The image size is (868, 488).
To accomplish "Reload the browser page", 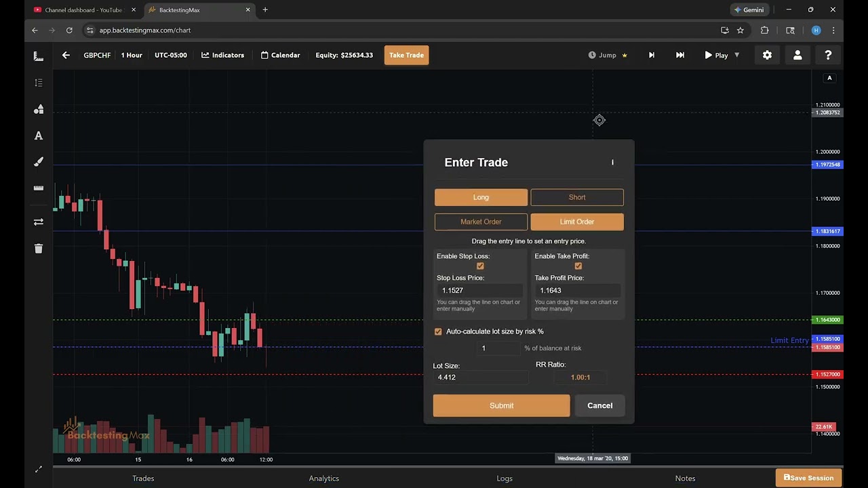I will (x=69, y=30).
